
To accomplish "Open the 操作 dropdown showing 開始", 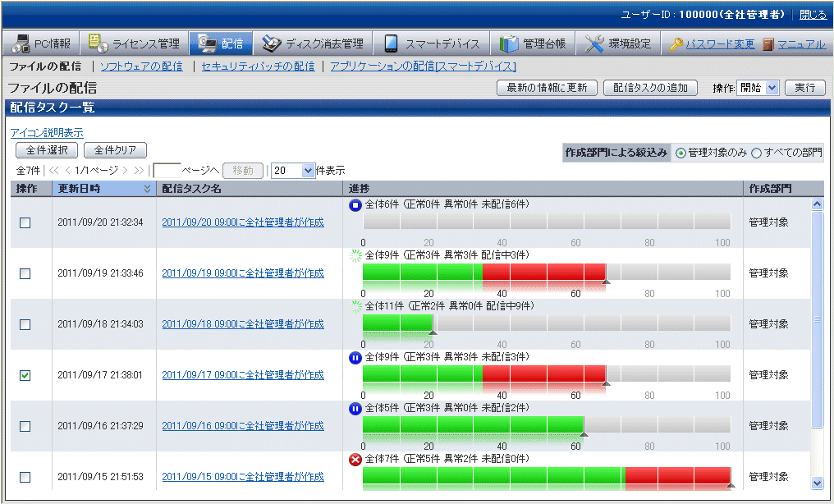I will (758, 88).
